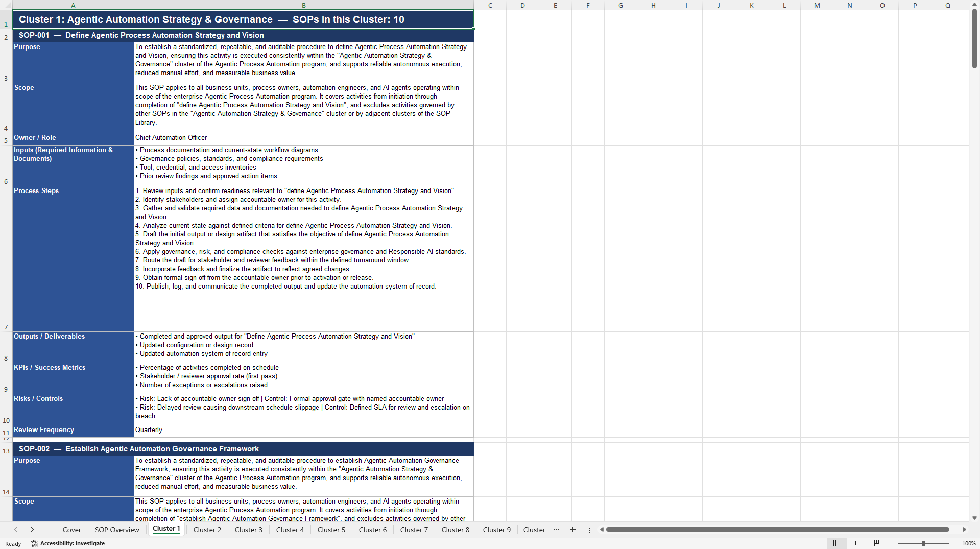Click the vertical scrollbar thumb
980x549 pixels.
974,38
